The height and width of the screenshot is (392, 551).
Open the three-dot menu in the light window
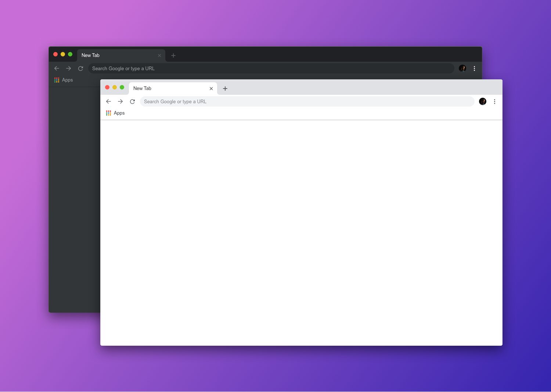tap(494, 101)
